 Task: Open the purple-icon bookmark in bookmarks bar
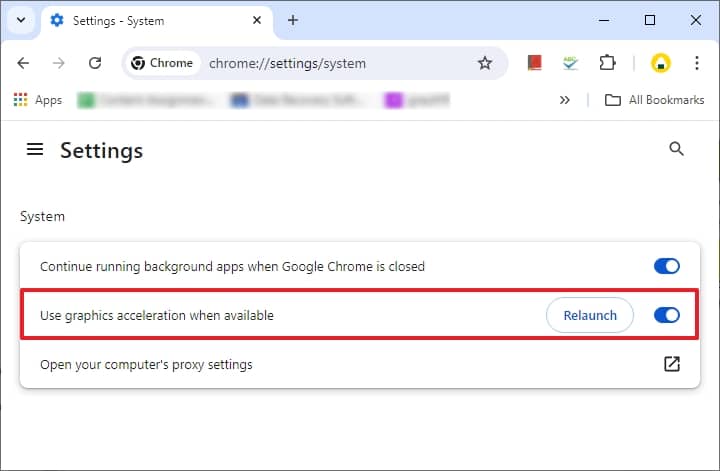coord(417,100)
